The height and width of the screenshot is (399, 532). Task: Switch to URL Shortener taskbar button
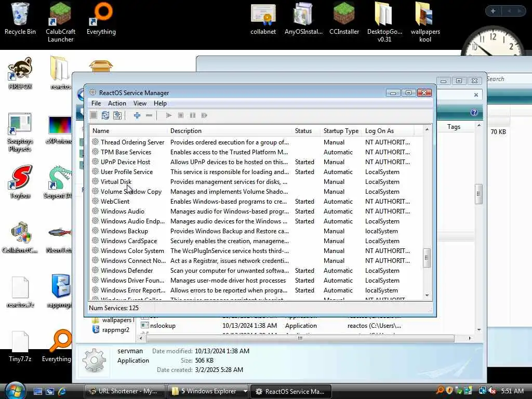tap(124, 391)
